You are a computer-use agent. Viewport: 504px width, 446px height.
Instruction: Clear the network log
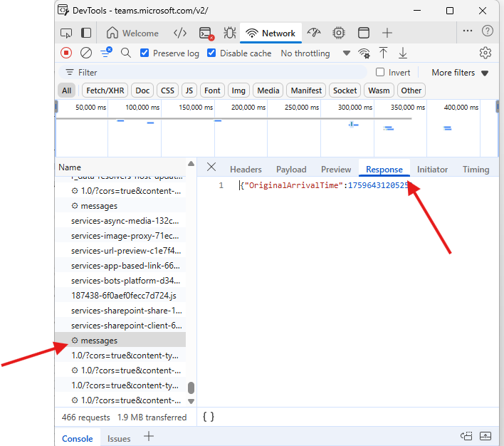click(x=85, y=53)
